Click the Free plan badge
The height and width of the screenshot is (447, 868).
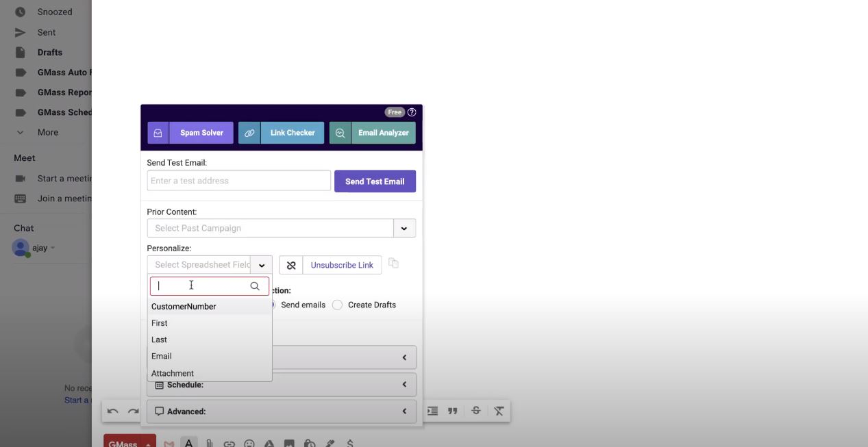[x=395, y=112]
